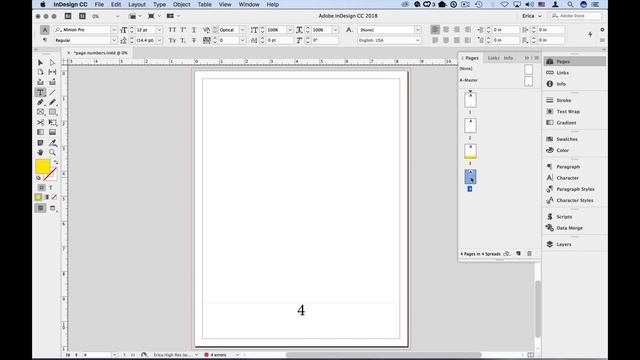Open the Type menu
The image size is (640, 360).
tap(159, 4)
